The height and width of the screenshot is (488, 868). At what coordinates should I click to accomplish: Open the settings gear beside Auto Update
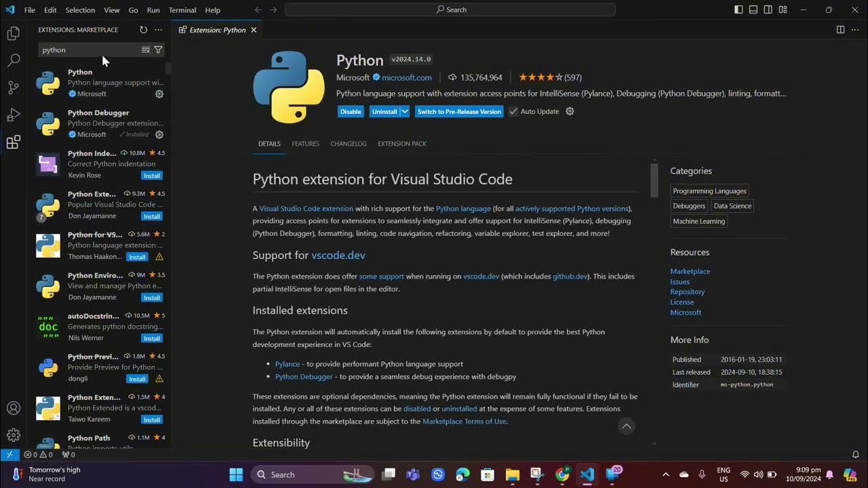(x=570, y=111)
